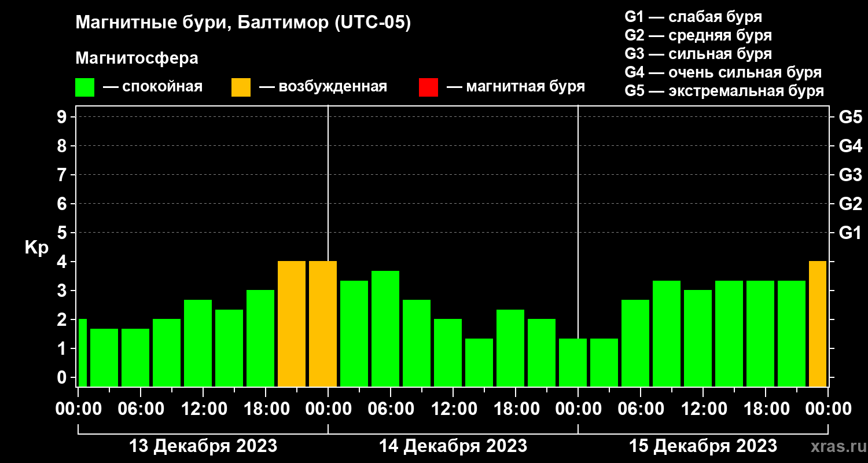Screen dimensions: 868x463
Task: Click the green Kp 3 bar before the first orange bar
Action: [260, 338]
